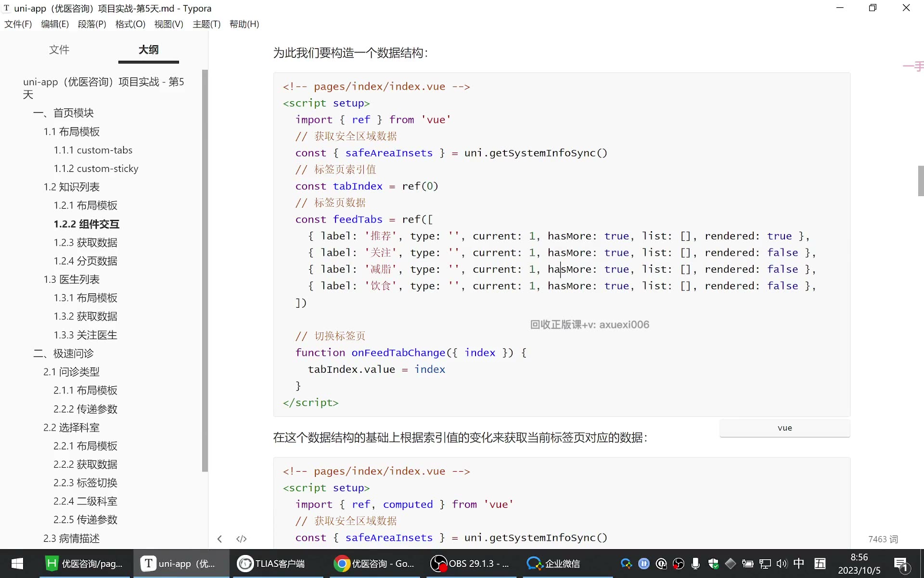Open the 视图(V) menu
Viewport: 924px width, 578px height.
click(168, 24)
